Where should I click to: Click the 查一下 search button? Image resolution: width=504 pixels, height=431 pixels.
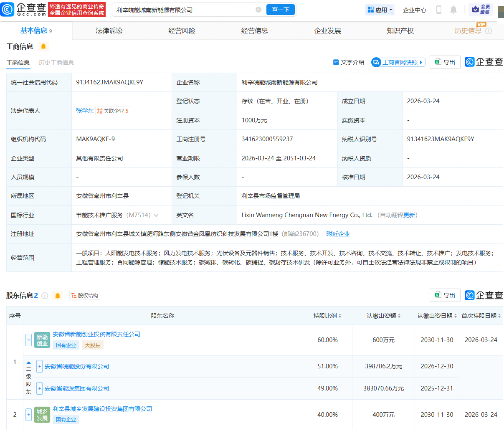tap(281, 10)
